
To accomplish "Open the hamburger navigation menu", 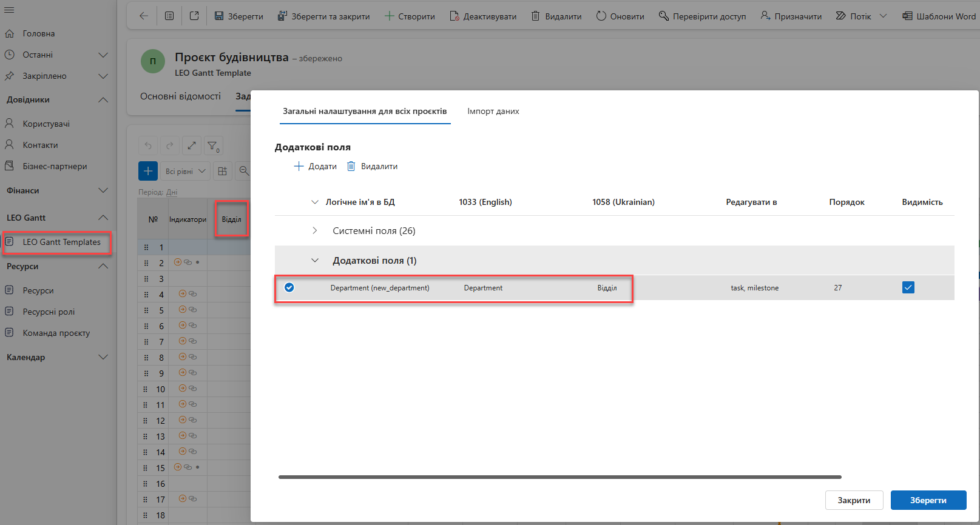I will 9,10.
